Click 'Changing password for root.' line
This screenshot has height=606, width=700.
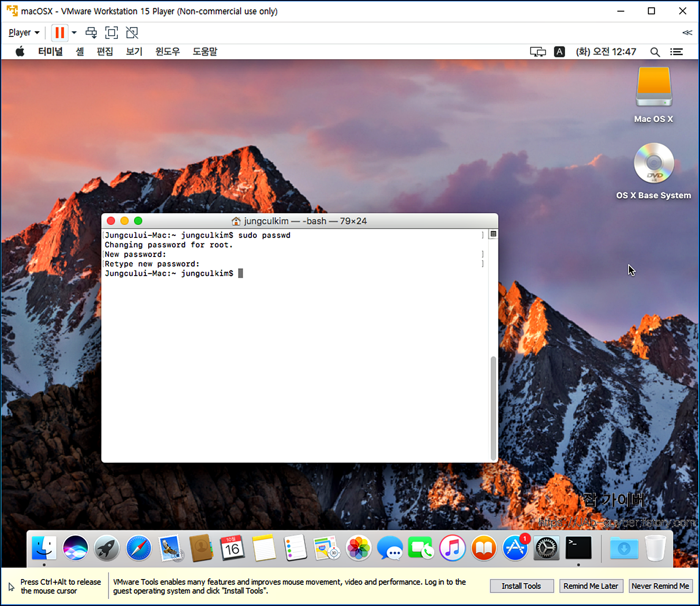(x=168, y=245)
